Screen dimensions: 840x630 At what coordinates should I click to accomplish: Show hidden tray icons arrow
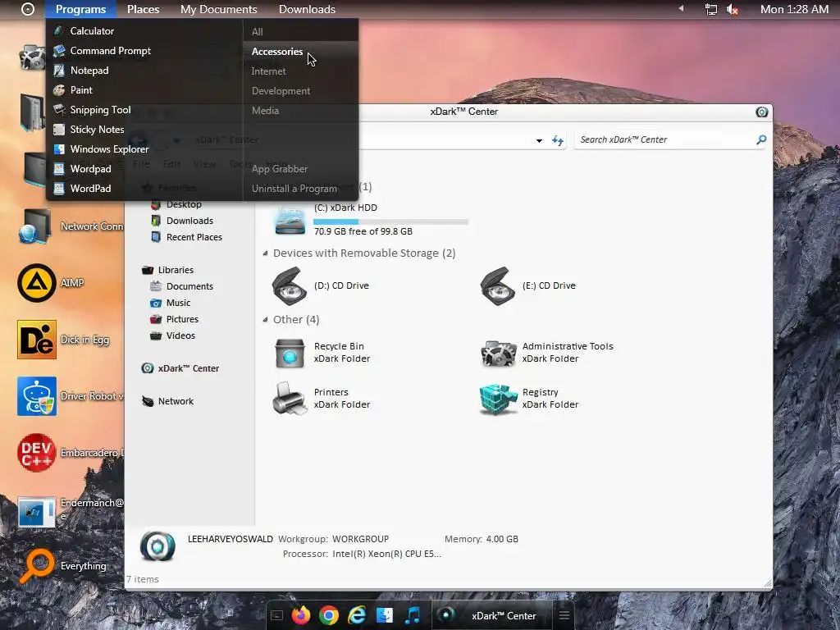coord(681,8)
